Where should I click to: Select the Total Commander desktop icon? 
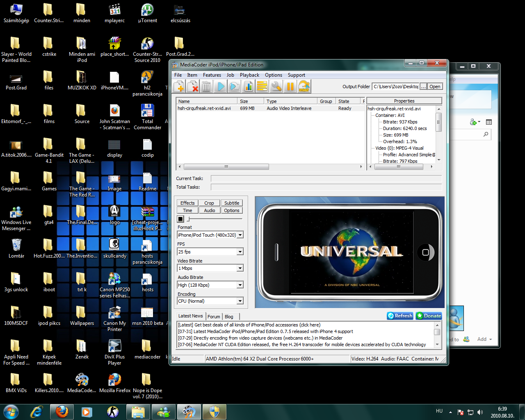tap(147, 117)
